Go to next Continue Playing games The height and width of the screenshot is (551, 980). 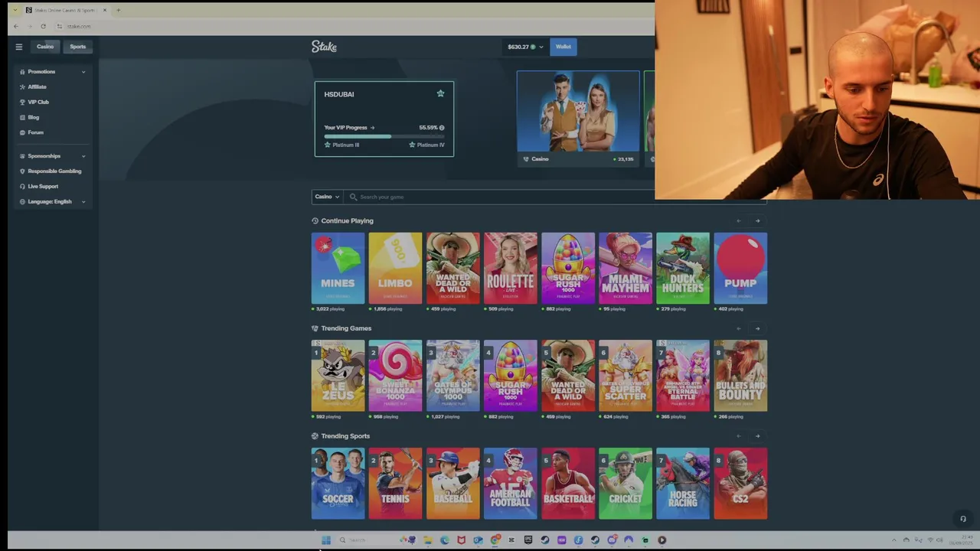[x=758, y=221]
